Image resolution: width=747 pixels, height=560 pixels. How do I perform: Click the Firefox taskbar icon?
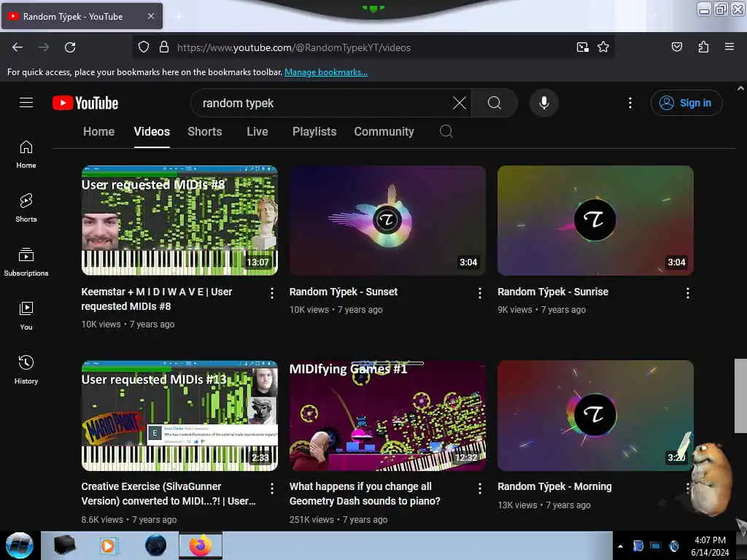coord(201,545)
